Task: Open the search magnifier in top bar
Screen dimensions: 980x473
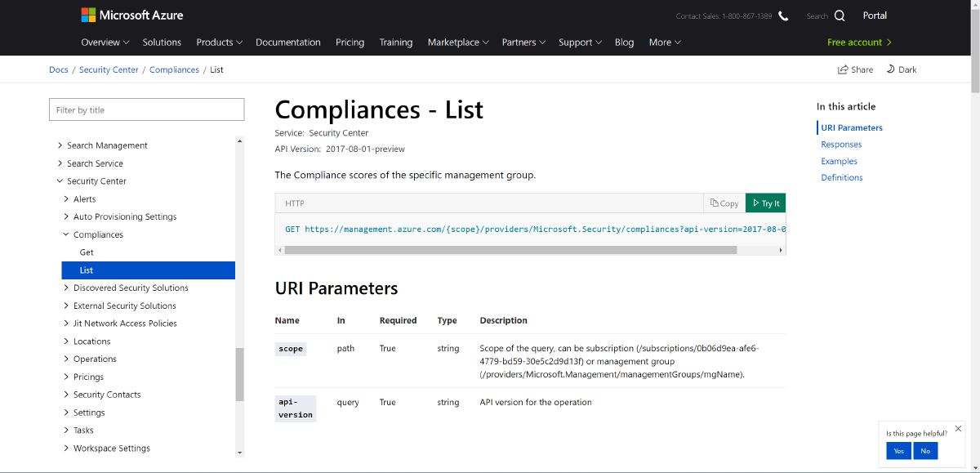Action: tap(840, 16)
